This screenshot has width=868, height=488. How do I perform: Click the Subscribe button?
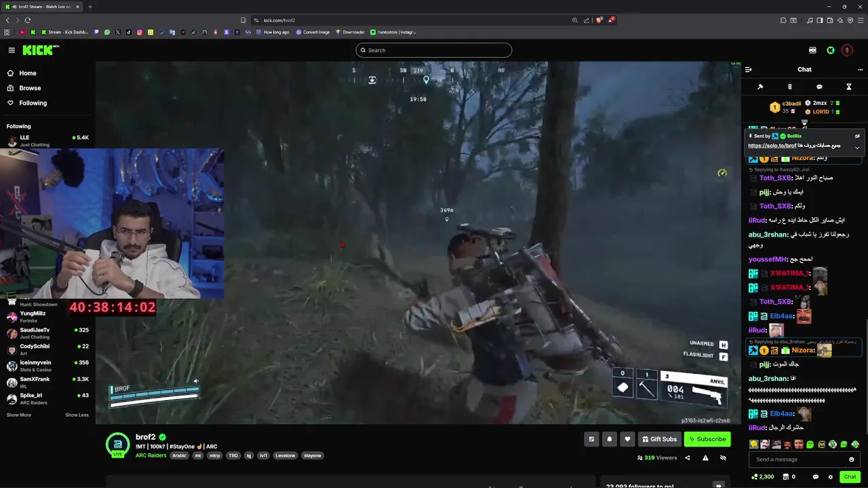coord(707,439)
